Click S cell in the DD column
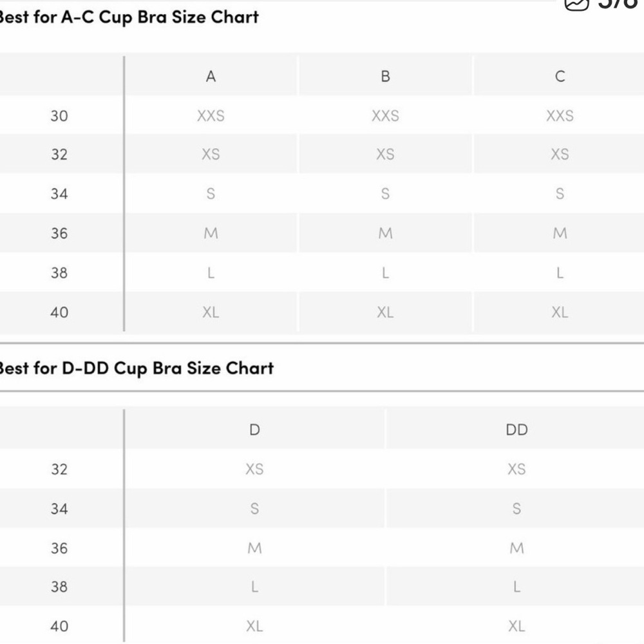Image resolution: width=644 pixels, height=644 pixels. (516, 509)
